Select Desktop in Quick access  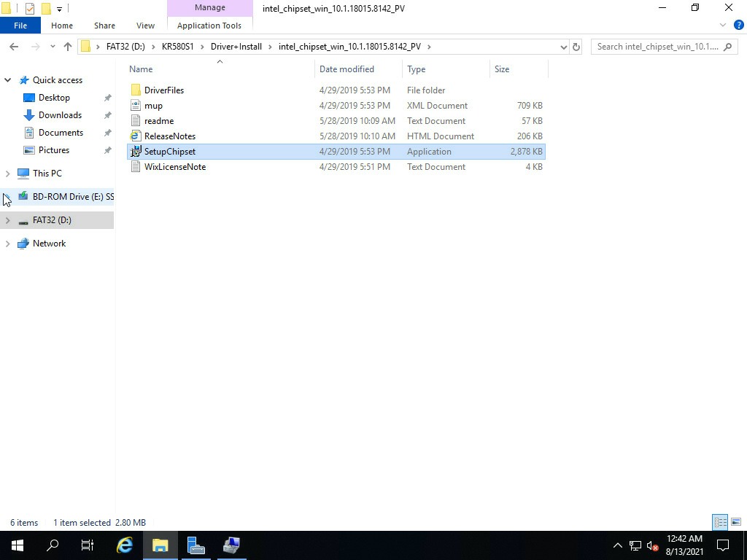click(x=54, y=98)
